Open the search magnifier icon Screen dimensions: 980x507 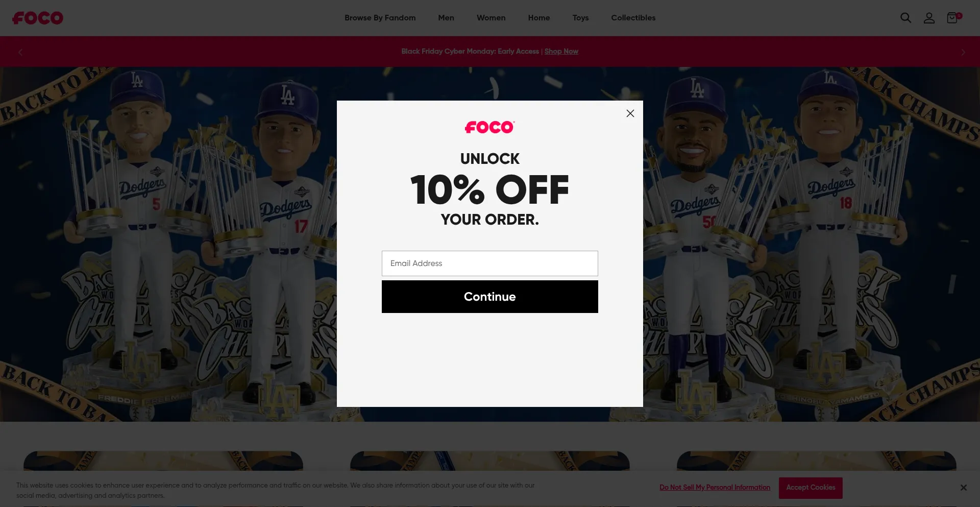click(x=905, y=18)
